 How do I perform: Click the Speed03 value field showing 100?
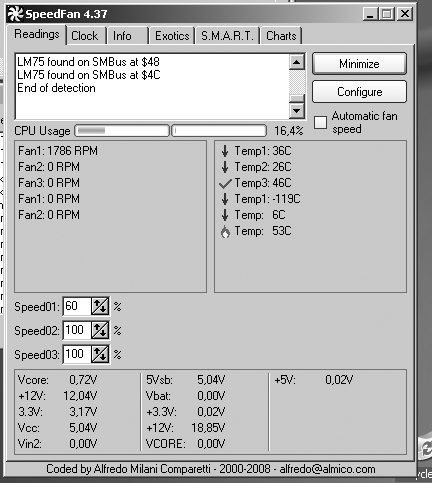[77, 354]
